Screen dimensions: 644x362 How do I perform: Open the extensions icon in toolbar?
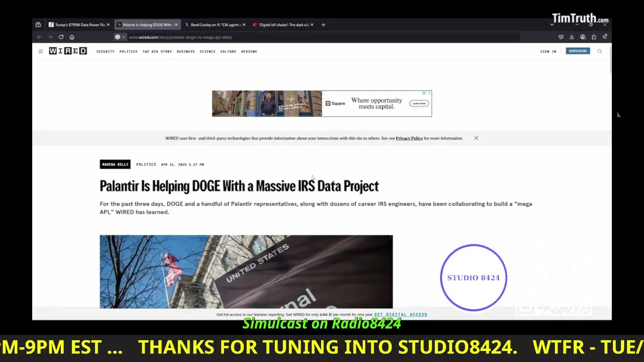pyautogui.click(x=594, y=37)
